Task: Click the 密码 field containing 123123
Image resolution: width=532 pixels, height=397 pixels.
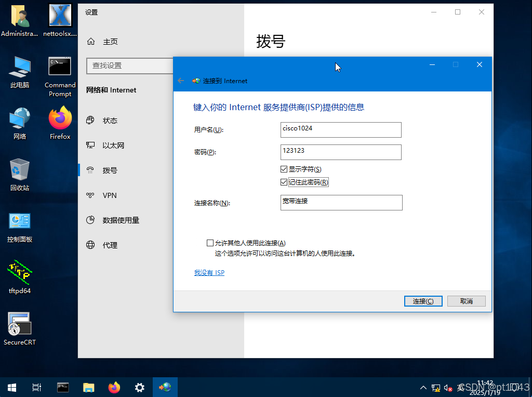Action: click(341, 152)
